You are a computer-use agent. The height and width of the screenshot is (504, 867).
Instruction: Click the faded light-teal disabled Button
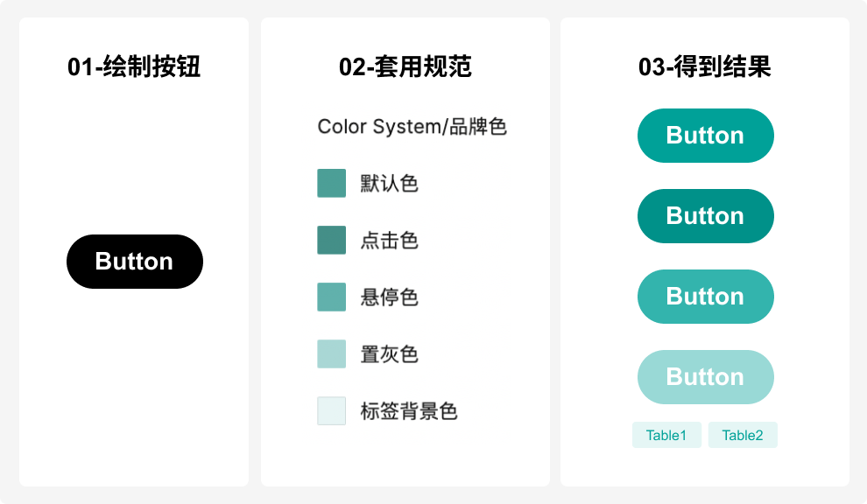tap(705, 377)
